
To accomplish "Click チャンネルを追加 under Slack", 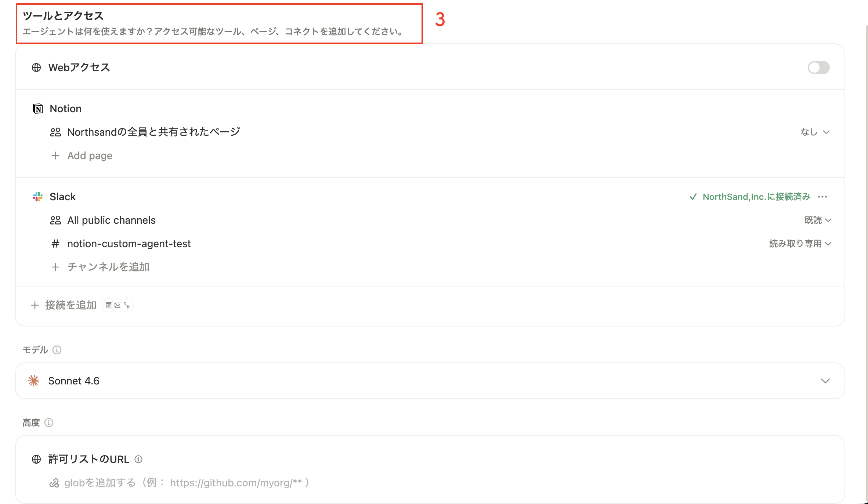I will coord(108,267).
